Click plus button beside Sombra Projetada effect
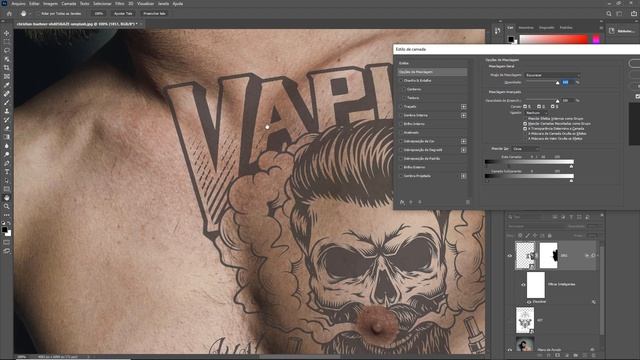Image resolution: width=640 pixels, height=360 pixels. [464, 176]
